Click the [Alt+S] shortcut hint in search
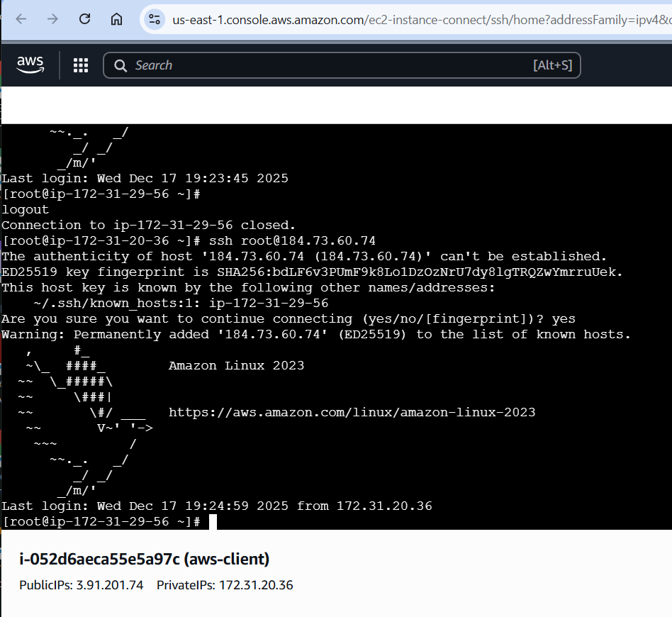Image resolution: width=672 pixels, height=617 pixels. (552, 65)
